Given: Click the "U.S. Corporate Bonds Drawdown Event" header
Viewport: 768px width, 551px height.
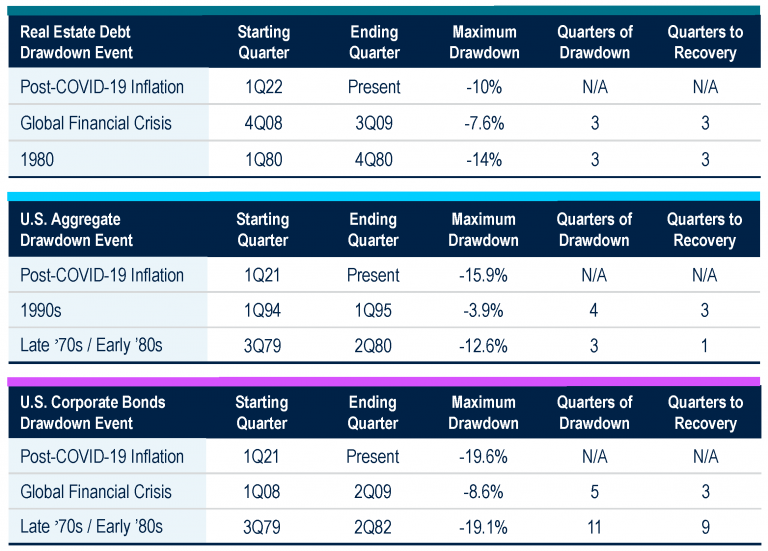Looking at the screenshot, I should click(x=93, y=412).
